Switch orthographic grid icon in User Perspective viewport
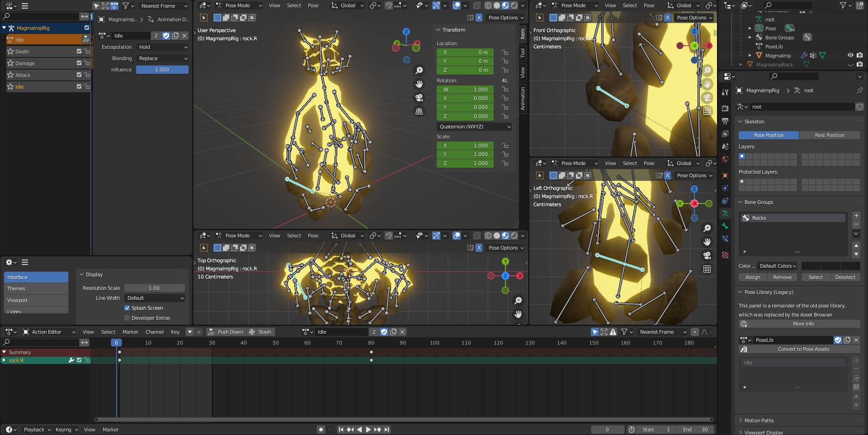The image size is (868, 435). pyautogui.click(x=419, y=111)
